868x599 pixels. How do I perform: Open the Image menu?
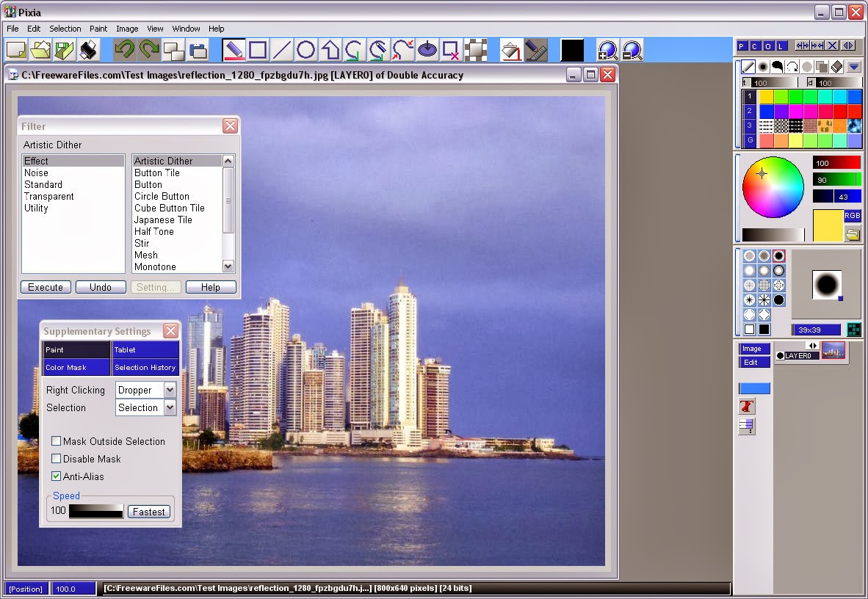[x=127, y=29]
